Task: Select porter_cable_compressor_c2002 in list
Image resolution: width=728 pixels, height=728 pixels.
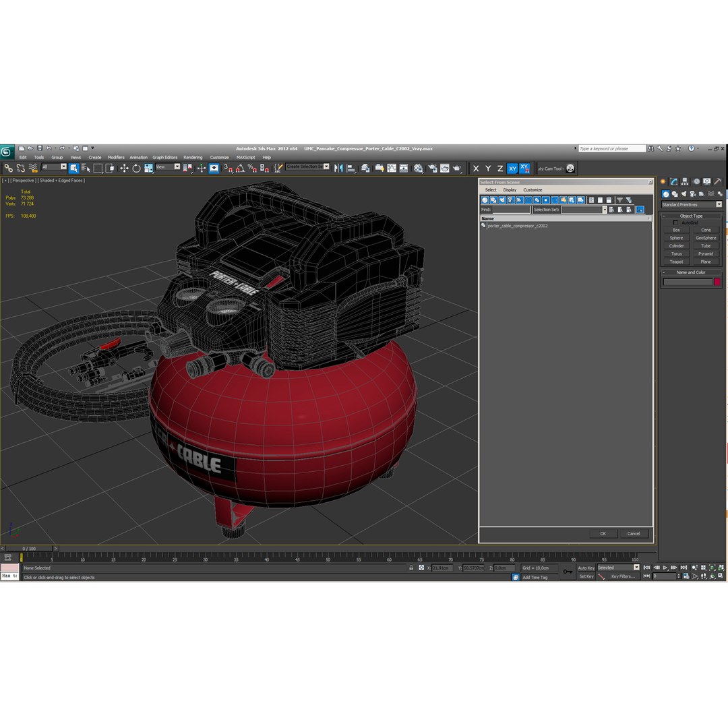Action: click(x=517, y=226)
